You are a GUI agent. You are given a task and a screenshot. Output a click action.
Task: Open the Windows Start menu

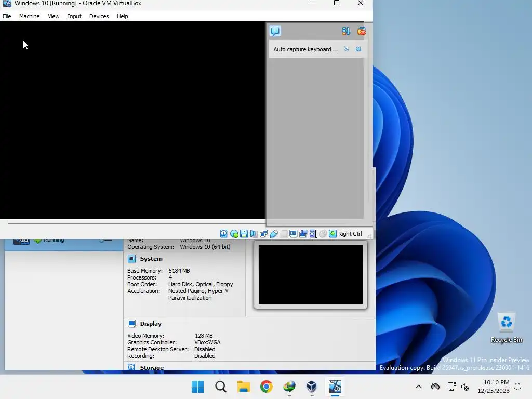[x=197, y=387]
